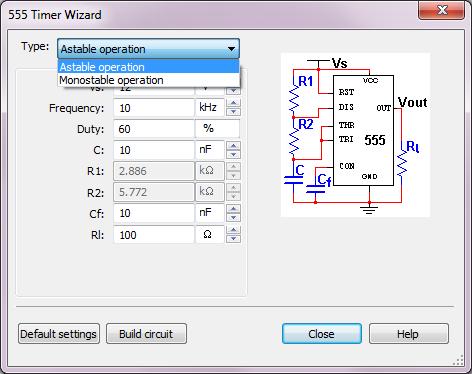
Task: Click the Duty value field showing 60
Action: 154,129
